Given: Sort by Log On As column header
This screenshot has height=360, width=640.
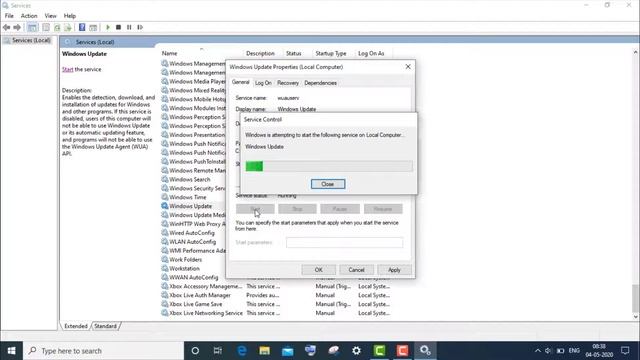Looking at the screenshot, I should (x=371, y=53).
